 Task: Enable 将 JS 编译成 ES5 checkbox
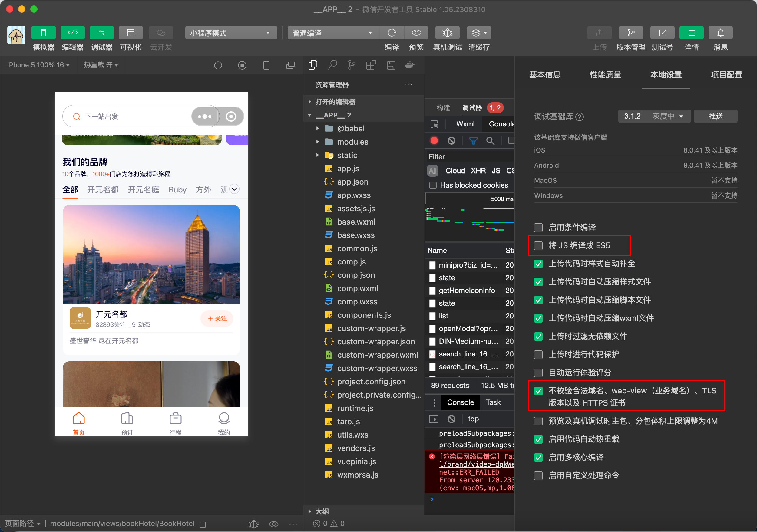pyautogui.click(x=538, y=245)
